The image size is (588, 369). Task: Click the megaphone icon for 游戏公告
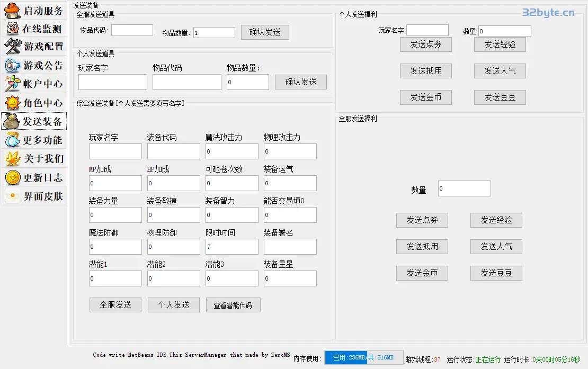coord(12,65)
